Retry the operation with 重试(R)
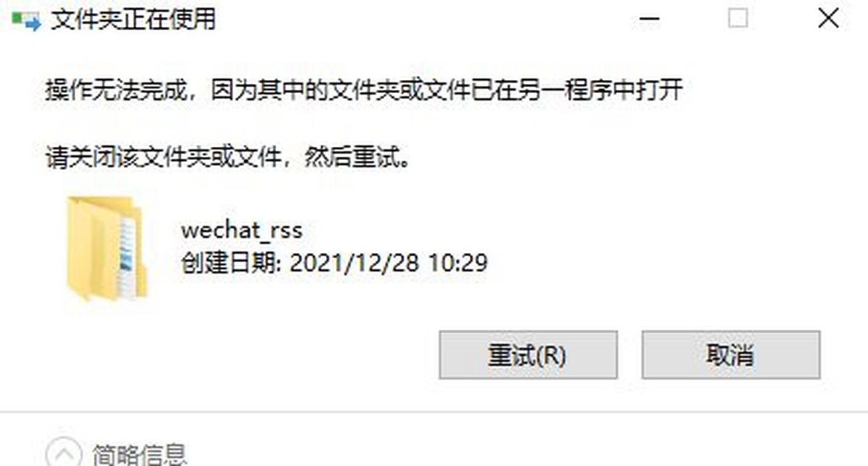 528,355
